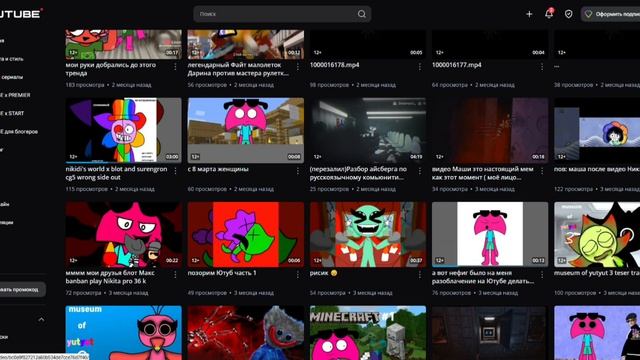640x360 pixels.
Task: Click title 'легендарный Файт малолеток Дарина против мастера рулетк...'
Action: [x=238, y=69]
